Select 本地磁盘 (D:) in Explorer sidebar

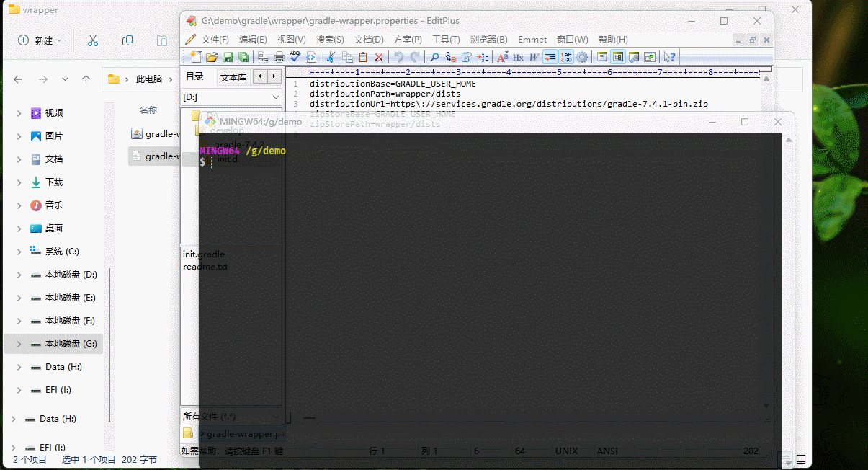(71, 275)
